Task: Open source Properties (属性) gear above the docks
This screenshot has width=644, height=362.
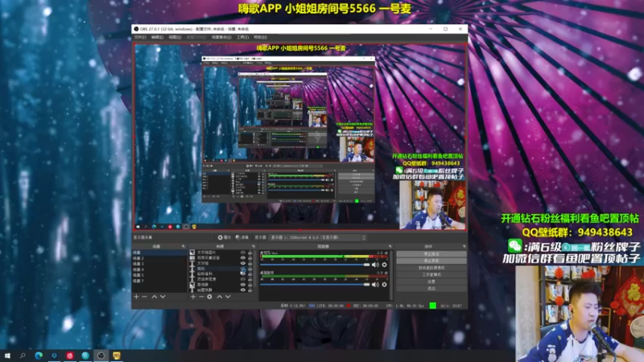Action: 225,237
